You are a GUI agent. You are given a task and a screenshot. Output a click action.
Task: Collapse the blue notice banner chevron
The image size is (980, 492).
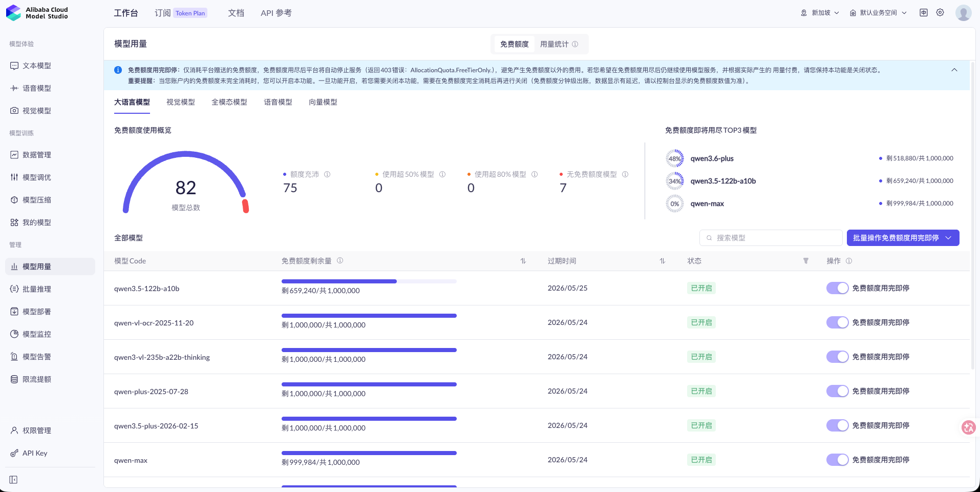[954, 70]
